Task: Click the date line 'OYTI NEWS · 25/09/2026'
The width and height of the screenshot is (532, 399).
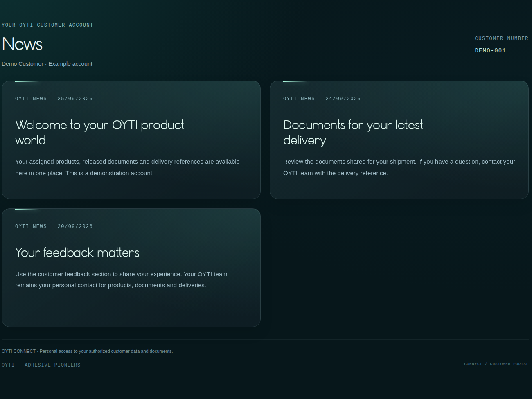Action: tap(54, 99)
